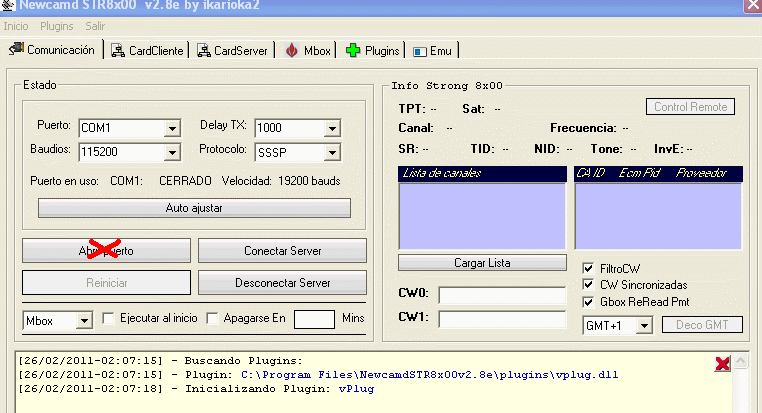762x413 pixels.
Task: Click the Conectar Server button
Action: tap(282, 251)
